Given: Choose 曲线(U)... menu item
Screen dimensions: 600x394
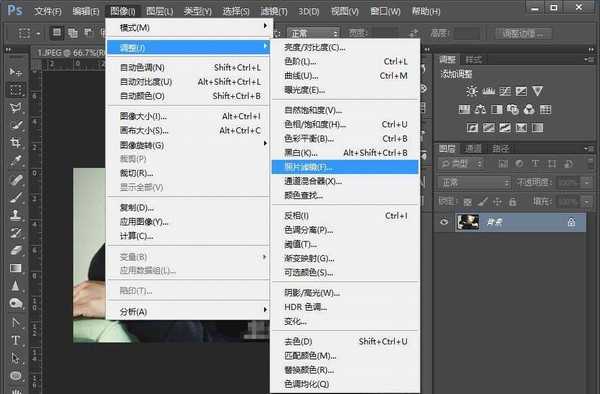Looking at the screenshot, I should 345,76.
